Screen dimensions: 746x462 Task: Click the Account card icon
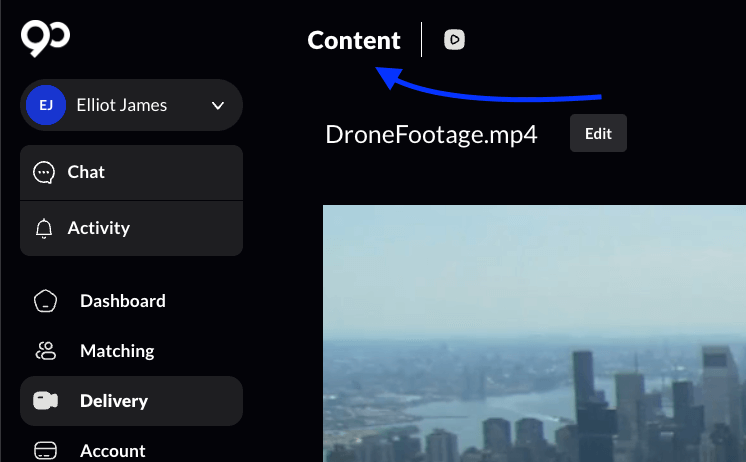[45, 450]
